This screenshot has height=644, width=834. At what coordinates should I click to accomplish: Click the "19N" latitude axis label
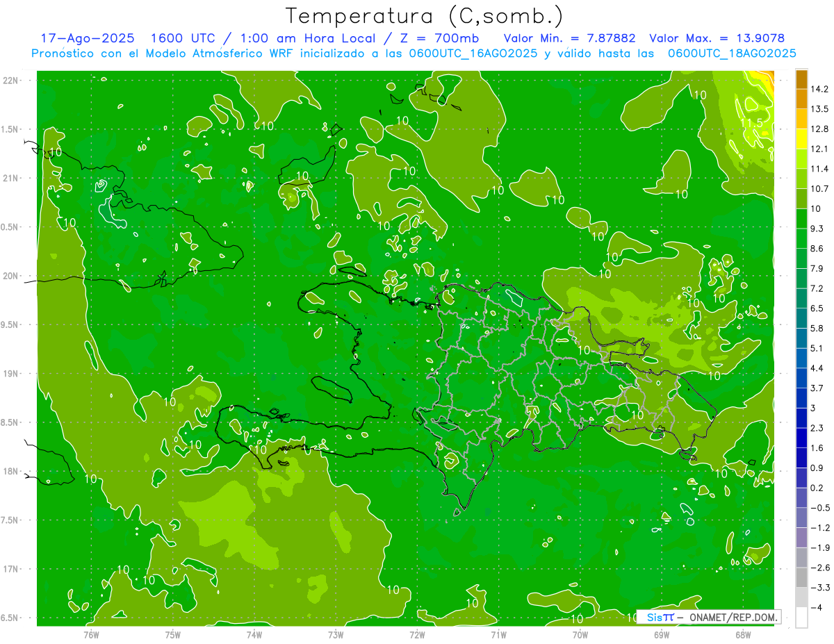[10, 374]
